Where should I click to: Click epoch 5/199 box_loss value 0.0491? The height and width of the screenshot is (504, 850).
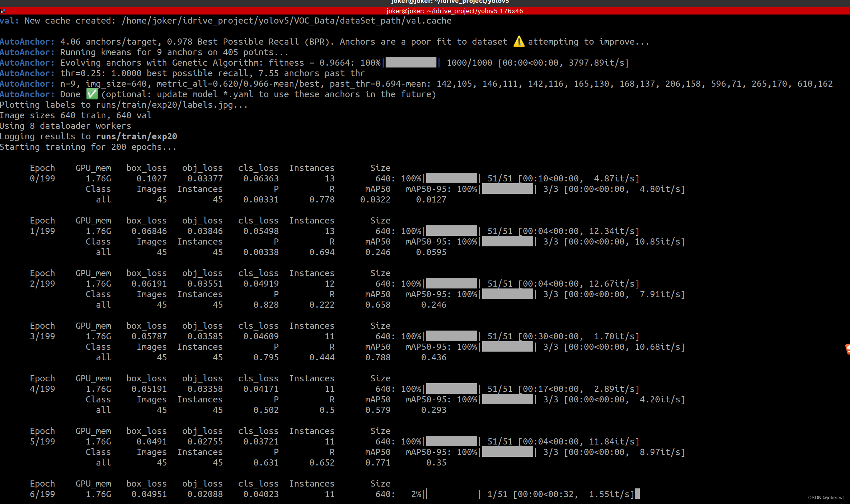(151, 442)
